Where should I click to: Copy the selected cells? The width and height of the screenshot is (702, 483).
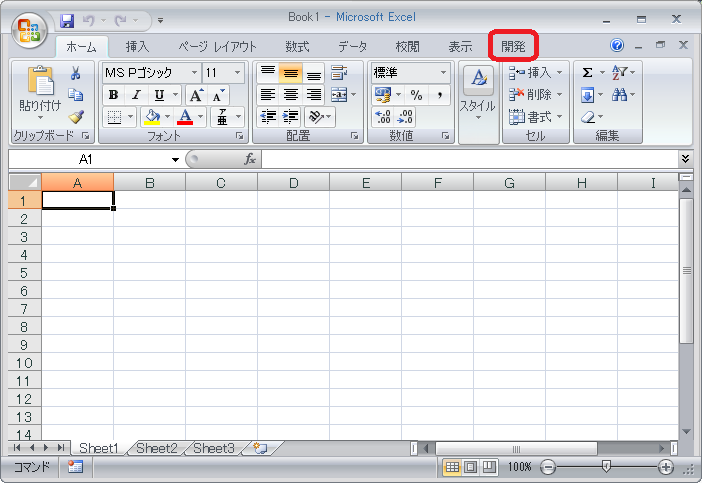point(76,95)
